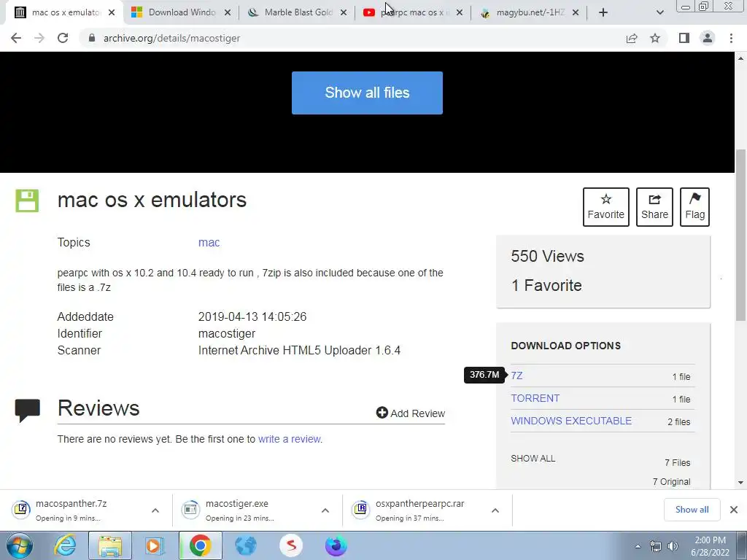Viewport: 747px width, 560px height.
Task: Expand osxpantherpearpc.rar download options
Action: [495, 510]
